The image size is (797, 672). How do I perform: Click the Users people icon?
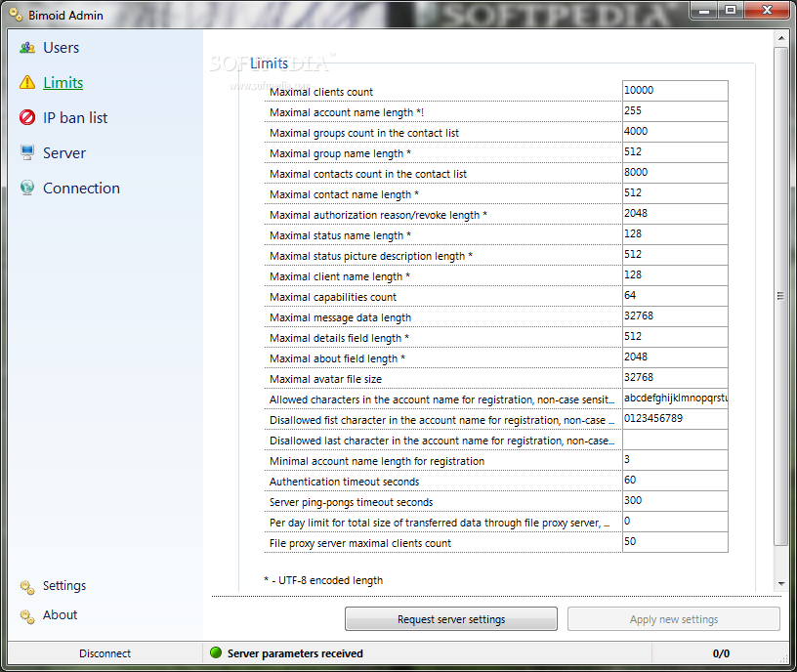[x=27, y=48]
